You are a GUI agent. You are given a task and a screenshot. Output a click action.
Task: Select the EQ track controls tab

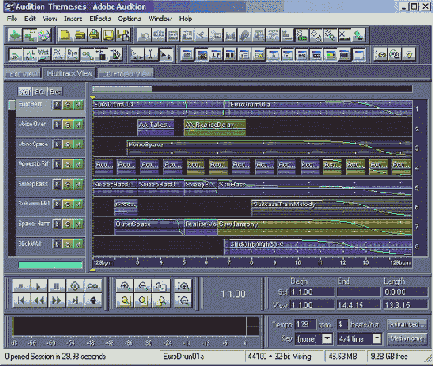click(x=39, y=91)
